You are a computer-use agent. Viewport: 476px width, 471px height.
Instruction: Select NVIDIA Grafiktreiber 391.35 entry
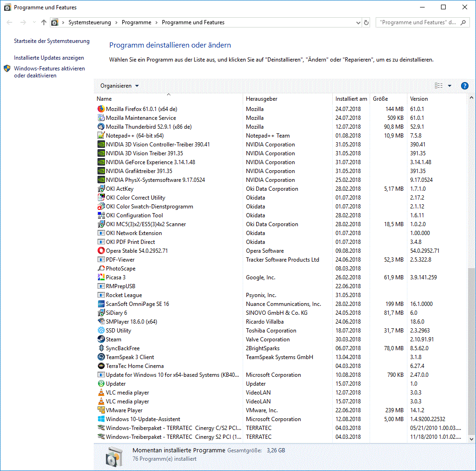pyautogui.click(x=281, y=171)
